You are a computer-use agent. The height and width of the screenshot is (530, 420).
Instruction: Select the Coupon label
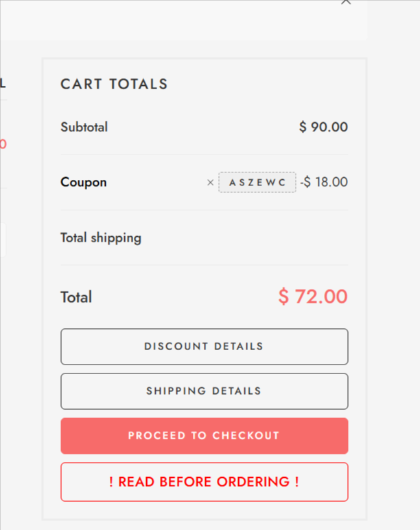[x=83, y=183]
